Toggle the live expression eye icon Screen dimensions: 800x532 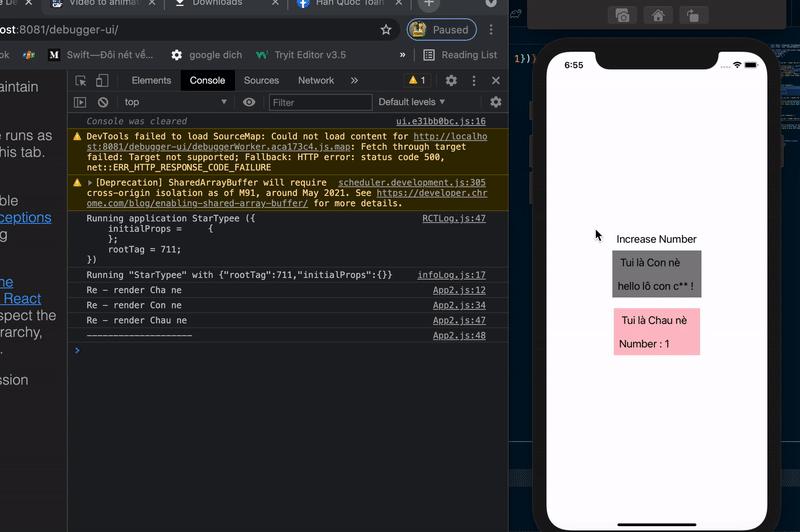pos(249,102)
